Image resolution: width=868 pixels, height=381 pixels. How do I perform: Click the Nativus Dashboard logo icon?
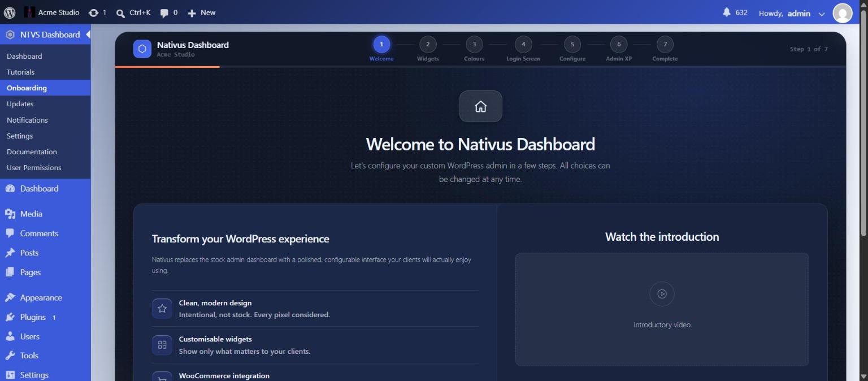(x=142, y=49)
